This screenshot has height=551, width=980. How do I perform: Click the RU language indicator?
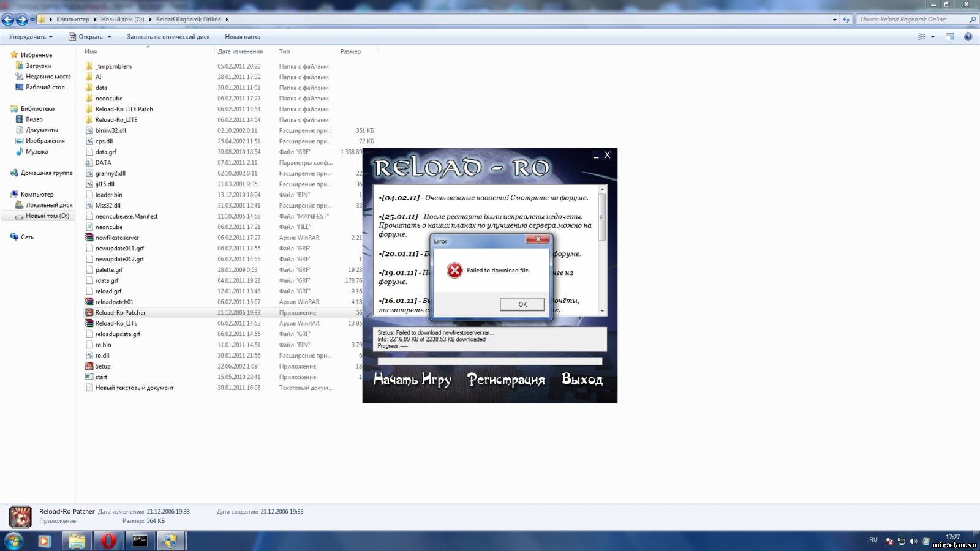click(x=873, y=540)
